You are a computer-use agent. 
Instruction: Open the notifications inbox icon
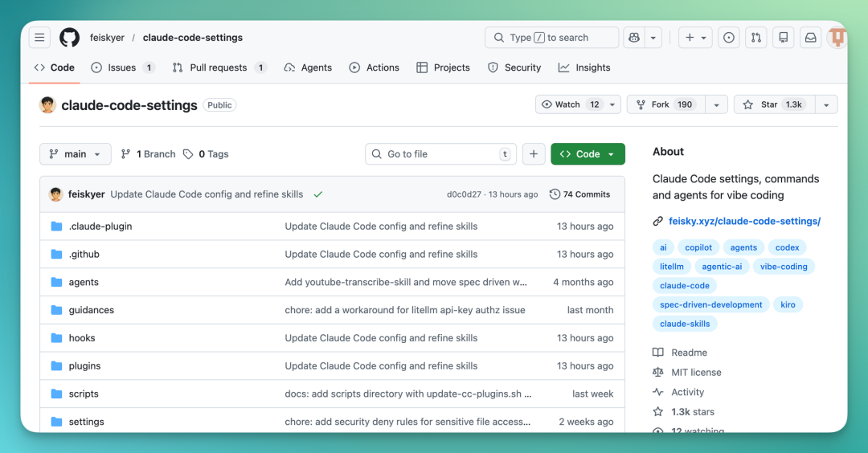pyautogui.click(x=810, y=38)
